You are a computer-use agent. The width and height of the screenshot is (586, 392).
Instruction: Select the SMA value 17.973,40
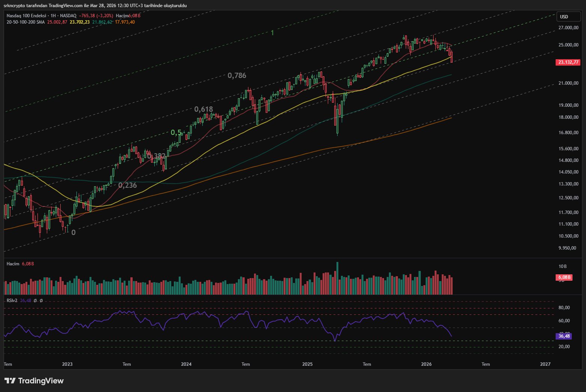point(125,22)
